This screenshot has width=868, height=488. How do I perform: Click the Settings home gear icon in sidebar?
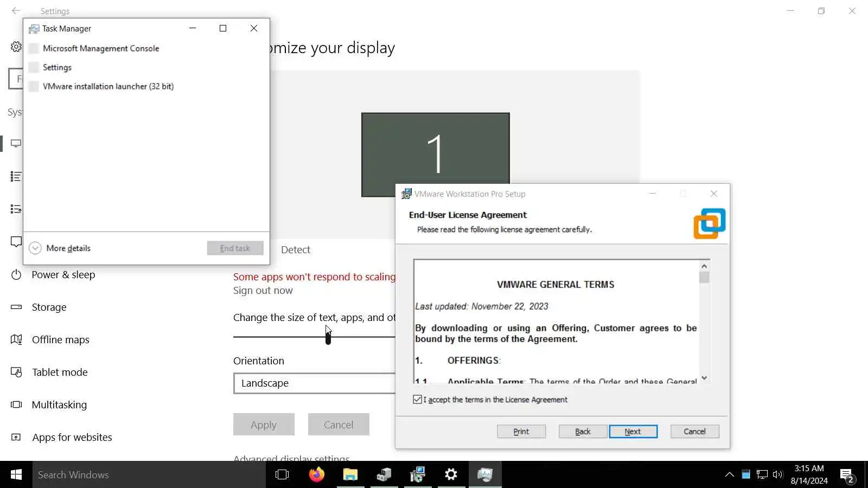[16, 47]
